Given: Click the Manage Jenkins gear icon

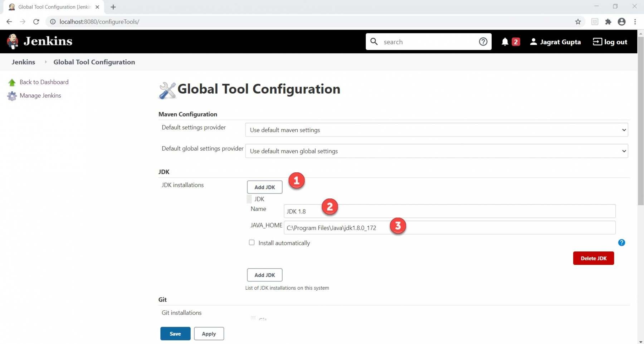Looking at the screenshot, I should point(12,95).
